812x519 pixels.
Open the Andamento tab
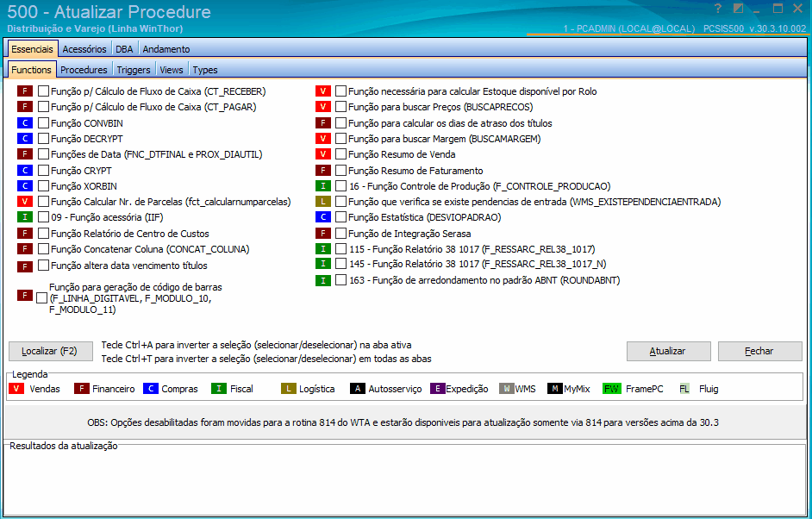pyautogui.click(x=166, y=49)
